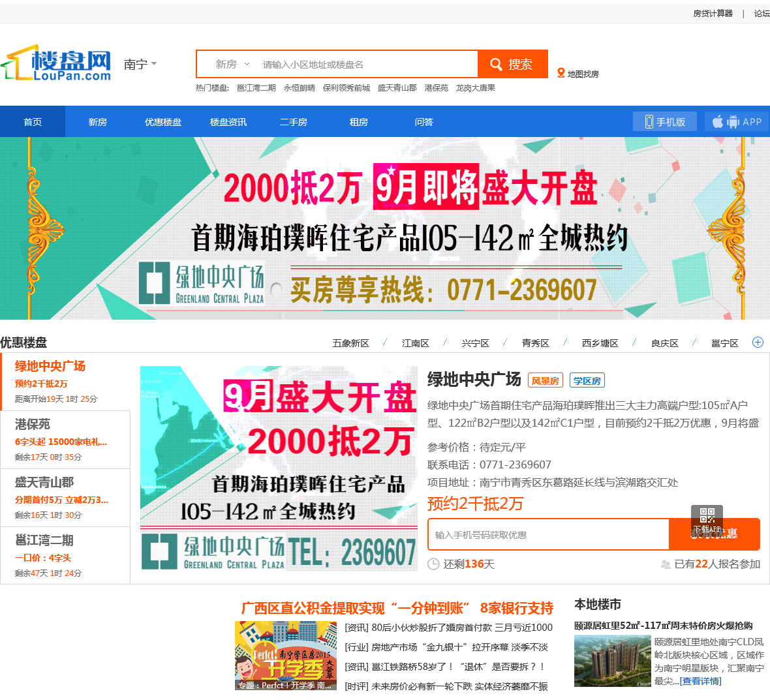The image size is (770, 700).
Task: Open the 二手房 nav tab
Action: (294, 122)
